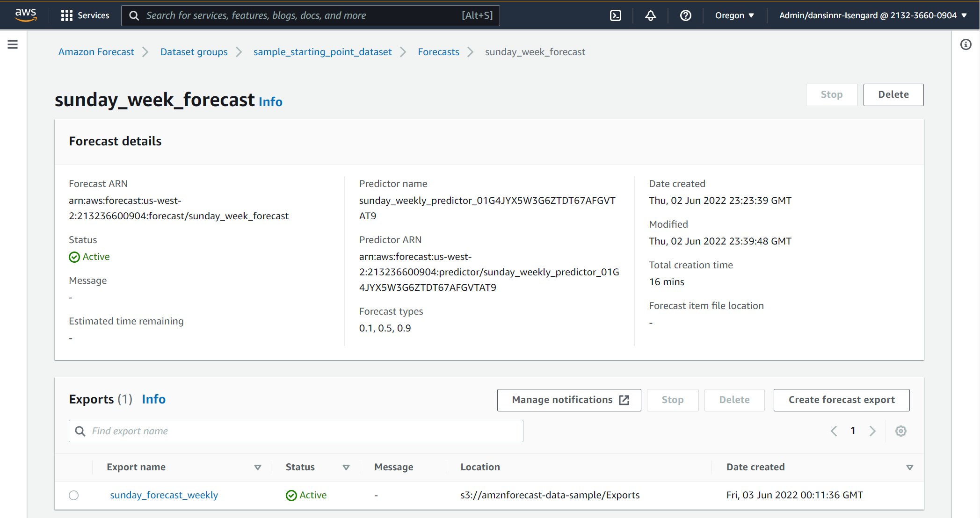Click the Delete forecast button

coord(893,95)
